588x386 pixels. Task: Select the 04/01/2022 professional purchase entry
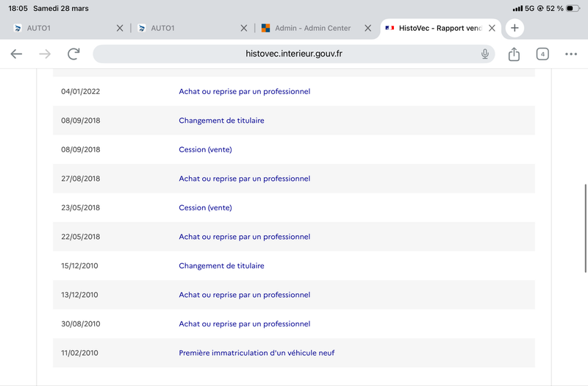pyautogui.click(x=244, y=92)
